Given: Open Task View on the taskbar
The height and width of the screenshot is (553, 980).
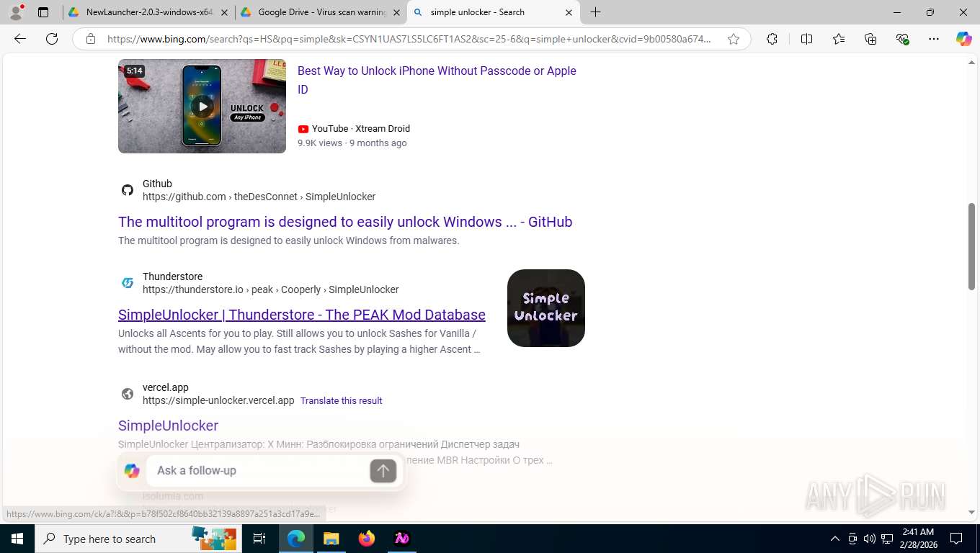Looking at the screenshot, I should pos(259,539).
